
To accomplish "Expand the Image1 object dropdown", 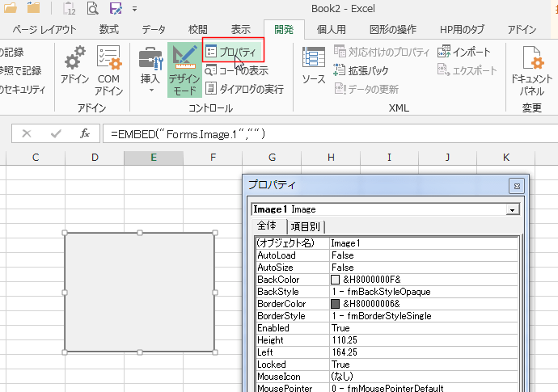I will pyautogui.click(x=511, y=209).
